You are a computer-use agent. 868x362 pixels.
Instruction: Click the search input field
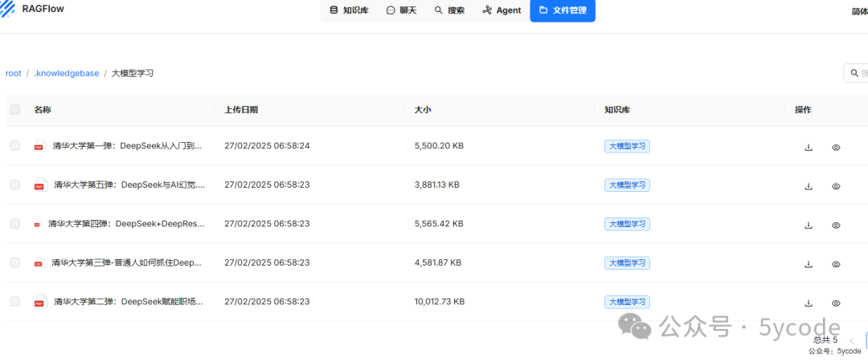pyautogui.click(x=856, y=73)
